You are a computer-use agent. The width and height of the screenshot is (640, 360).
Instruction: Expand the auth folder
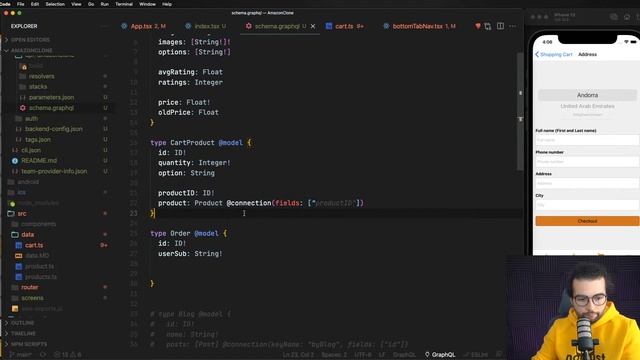point(31,118)
